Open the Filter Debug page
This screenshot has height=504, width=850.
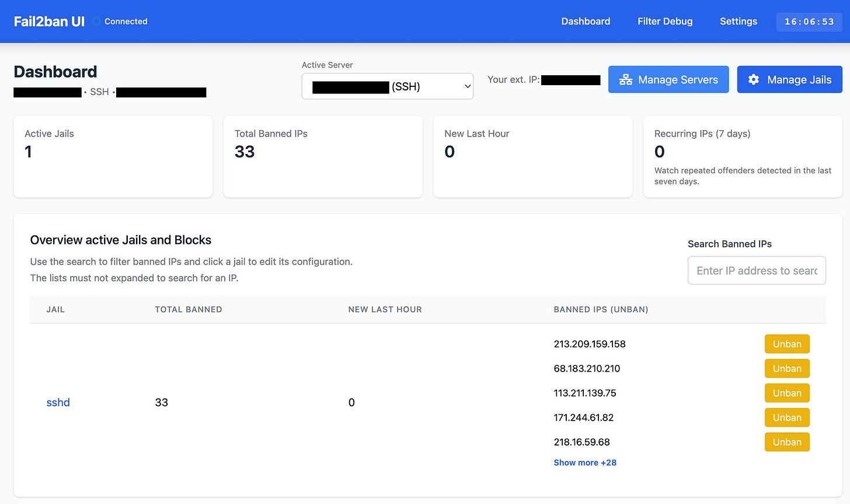665,21
